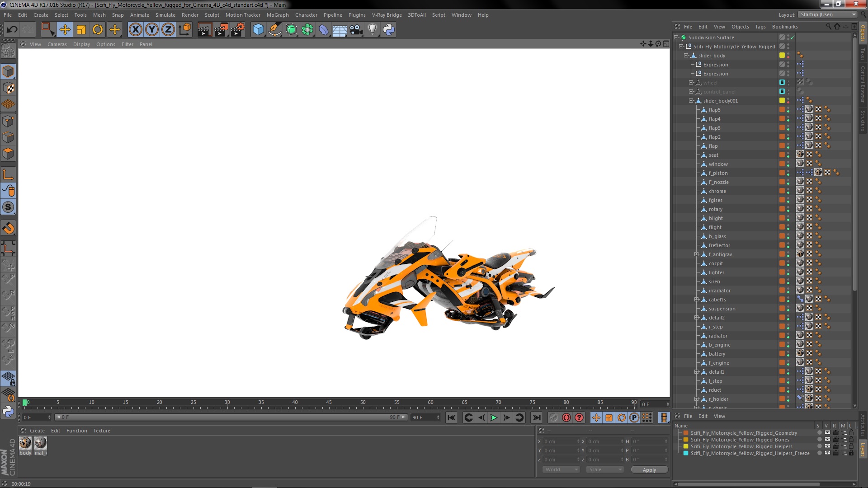The width and height of the screenshot is (868, 488).
Task: Collapse the slider_body001 hierarchy
Action: pyautogui.click(x=691, y=101)
